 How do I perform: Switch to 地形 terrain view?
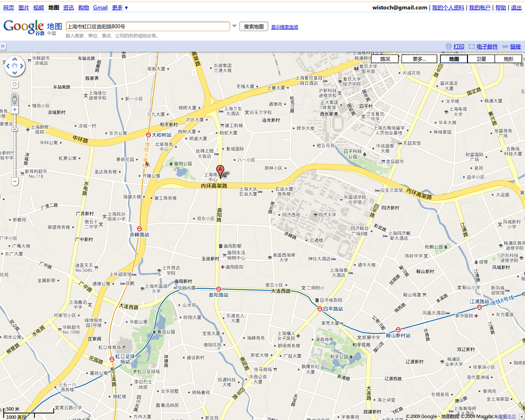click(509, 59)
